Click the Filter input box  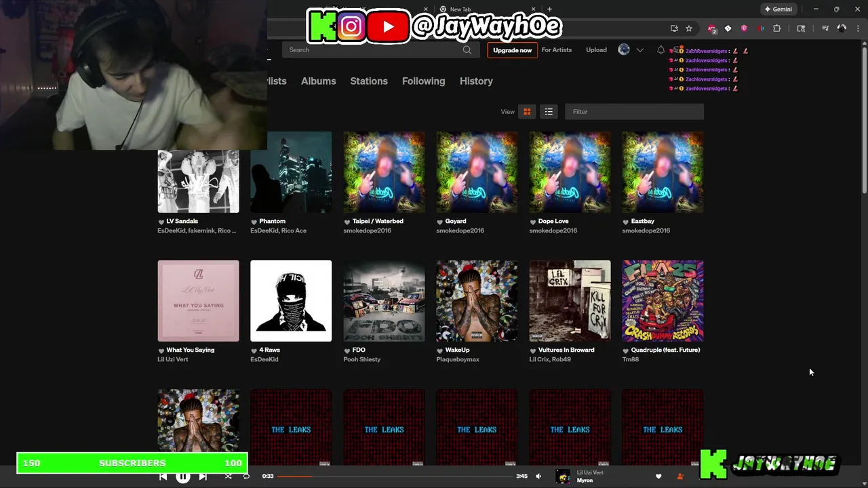point(633,112)
